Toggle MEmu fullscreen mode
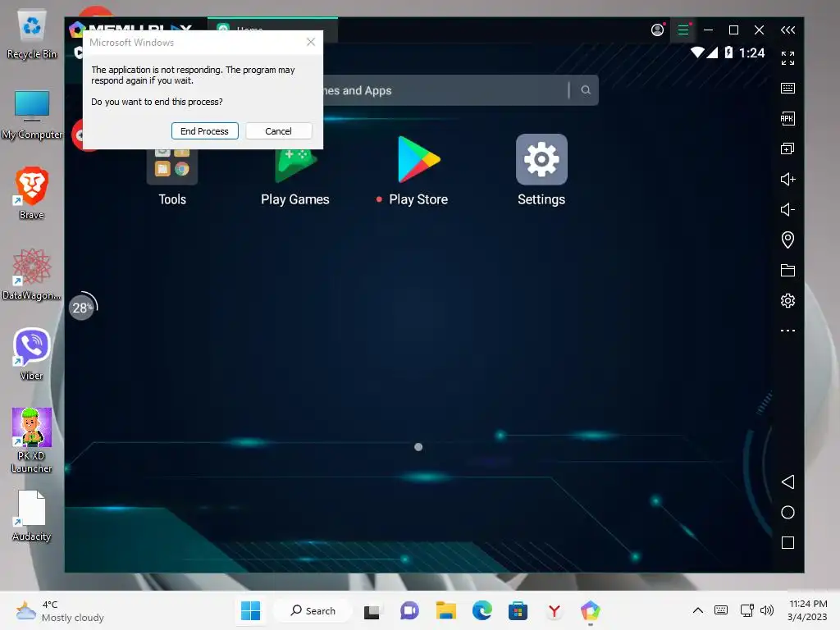840x630 pixels. tap(787, 58)
